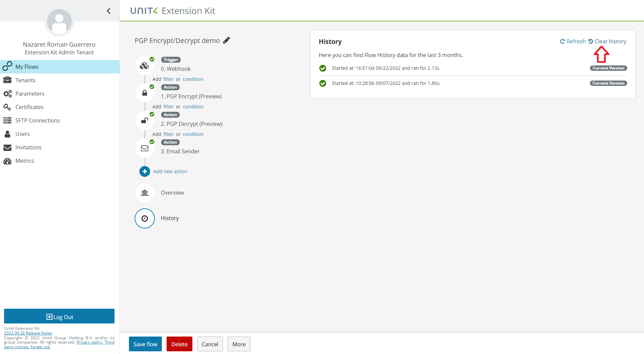Image resolution: width=644 pixels, height=354 pixels.
Task: Open Certificates in sidebar
Action: [60, 107]
